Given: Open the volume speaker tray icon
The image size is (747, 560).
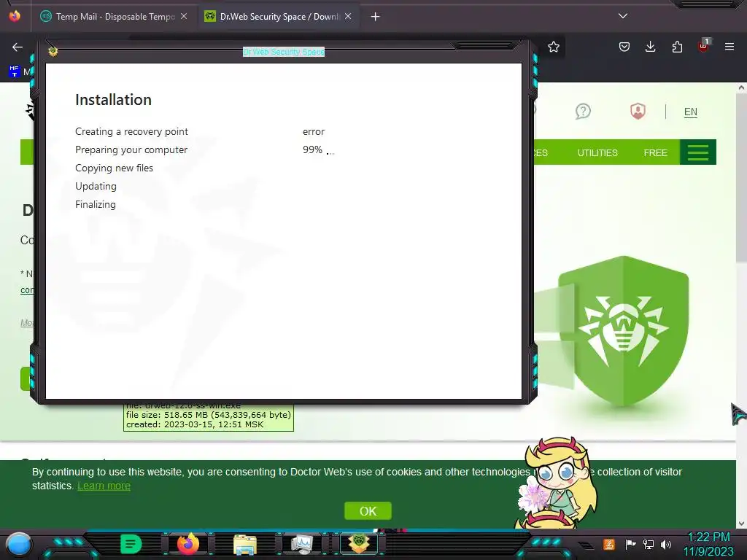Looking at the screenshot, I should coord(665,544).
